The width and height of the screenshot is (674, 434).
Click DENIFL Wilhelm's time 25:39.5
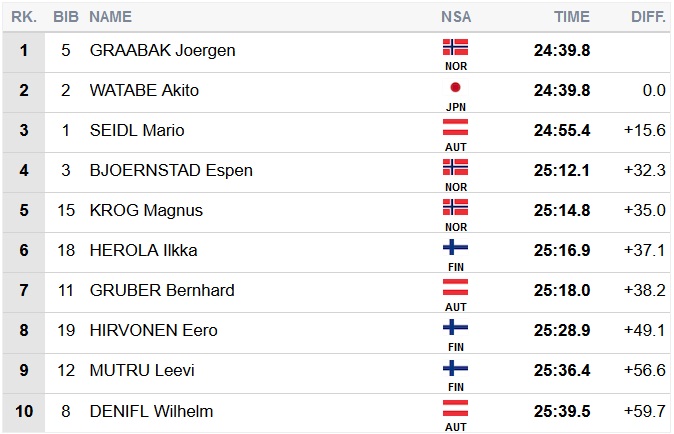tap(562, 411)
